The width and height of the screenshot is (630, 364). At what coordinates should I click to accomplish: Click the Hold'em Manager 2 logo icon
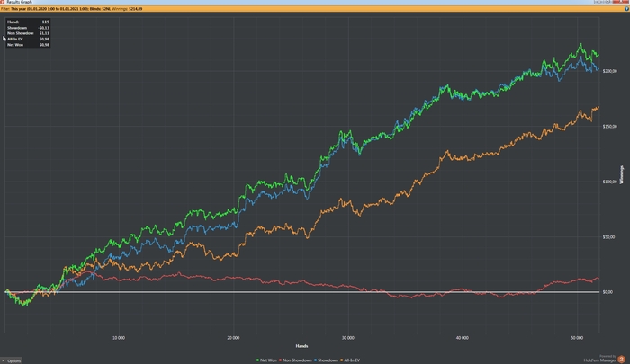[622, 360]
